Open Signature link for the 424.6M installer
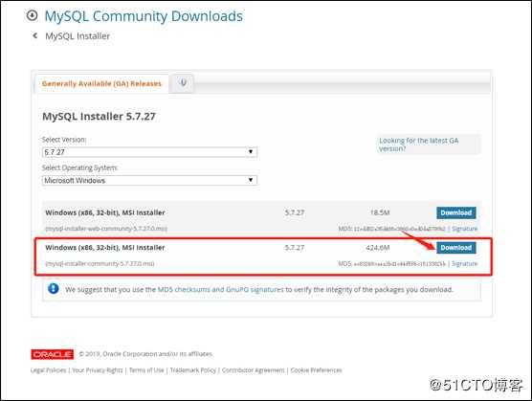The image size is (532, 401). click(464, 263)
